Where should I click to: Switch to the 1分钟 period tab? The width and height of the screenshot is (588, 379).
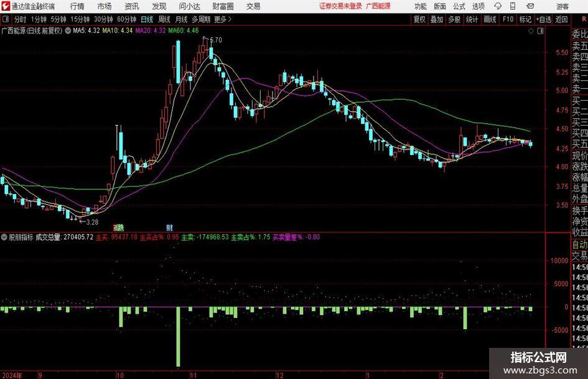coord(38,19)
